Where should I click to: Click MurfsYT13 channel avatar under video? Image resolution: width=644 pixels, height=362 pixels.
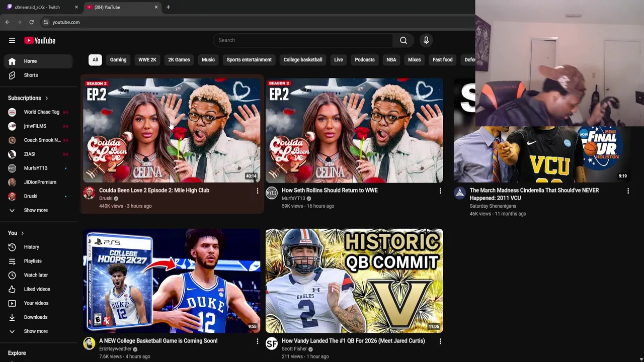pyautogui.click(x=272, y=193)
